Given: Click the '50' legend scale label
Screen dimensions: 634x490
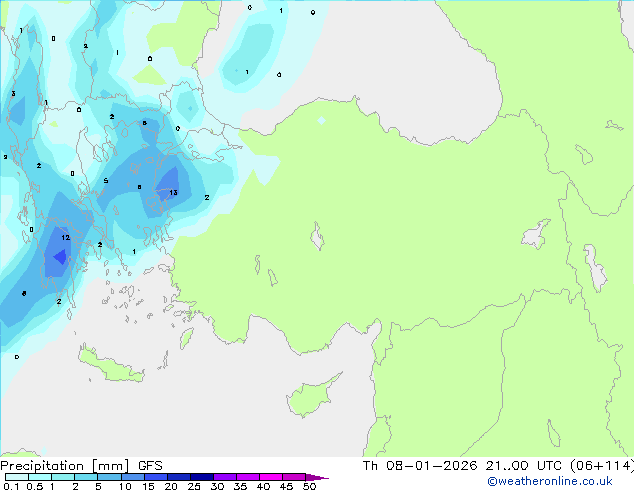Looking at the screenshot, I should point(310,486).
